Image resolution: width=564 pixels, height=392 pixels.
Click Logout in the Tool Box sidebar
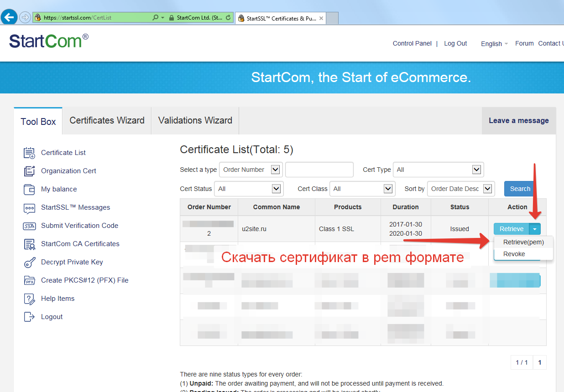tap(52, 317)
